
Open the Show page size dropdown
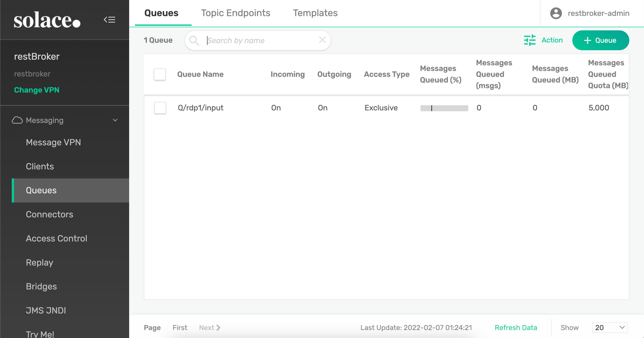click(610, 327)
